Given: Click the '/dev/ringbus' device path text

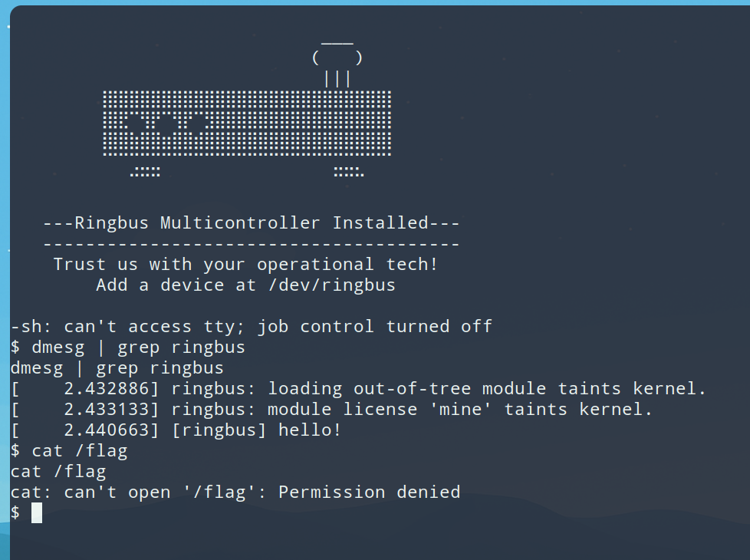Looking at the screenshot, I should [331, 285].
